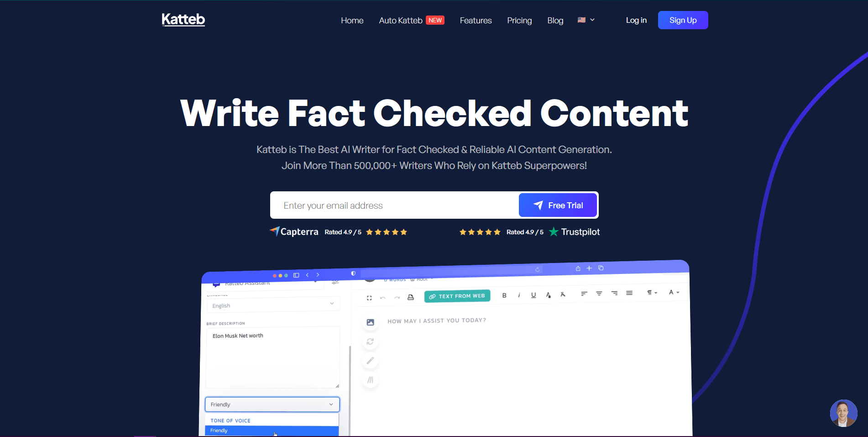Viewport: 868px width, 437px height.
Task: Align text left in editor
Action: click(584, 294)
